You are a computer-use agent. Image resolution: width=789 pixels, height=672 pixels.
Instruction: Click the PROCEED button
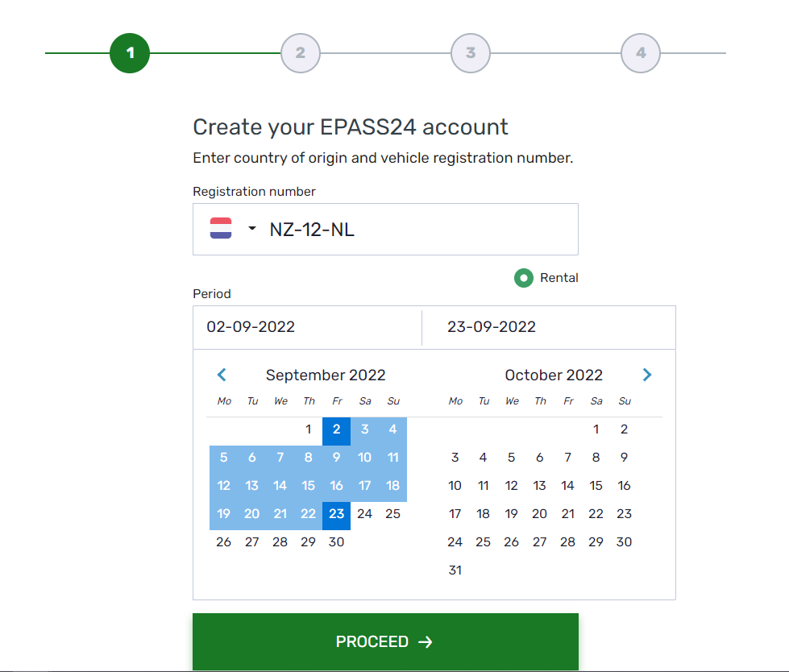385,641
